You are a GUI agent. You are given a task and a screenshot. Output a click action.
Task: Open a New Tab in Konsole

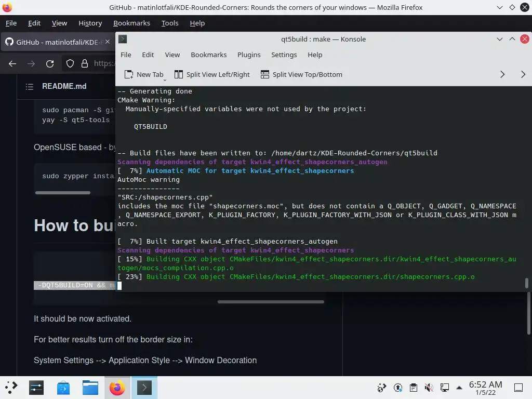point(144,74)
